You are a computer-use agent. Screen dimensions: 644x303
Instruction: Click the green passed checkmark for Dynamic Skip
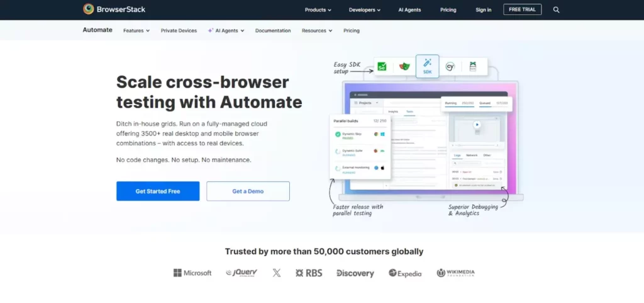338,134
